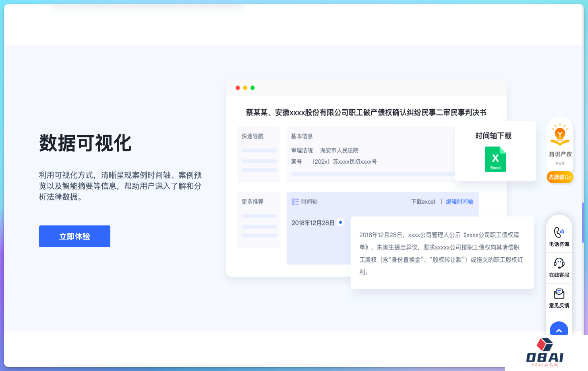Viewport: 588px width, 371px height.
Task: Click the 知识产权 lightbulb icon
Action: pos(560,135)
